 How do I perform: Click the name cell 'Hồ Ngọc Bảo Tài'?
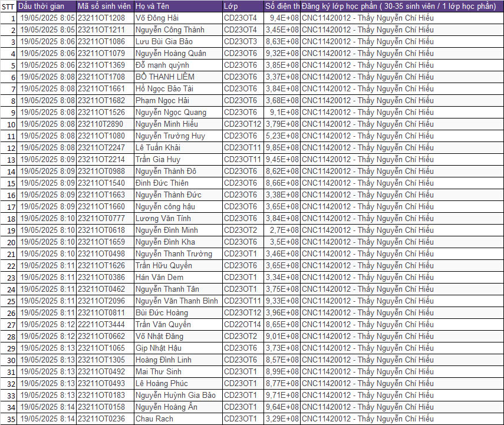(x=178, y=89)
